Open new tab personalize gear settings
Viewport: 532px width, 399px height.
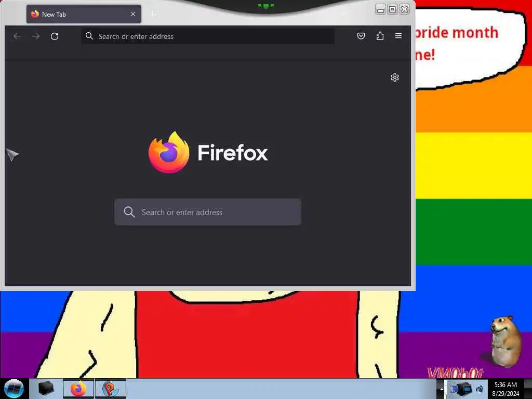[x=395, y=77]
